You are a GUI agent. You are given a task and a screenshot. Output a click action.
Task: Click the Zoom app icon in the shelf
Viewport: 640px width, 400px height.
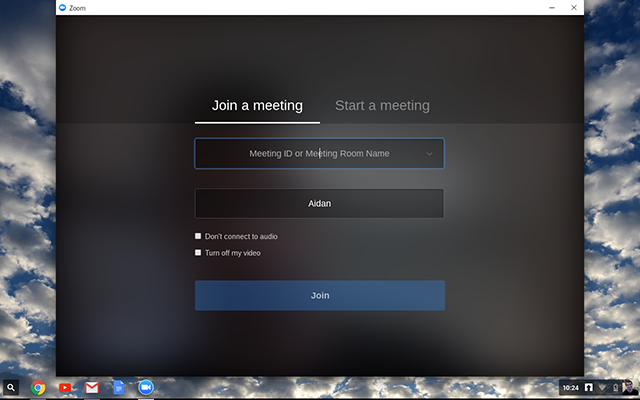(x=146, y=387)
